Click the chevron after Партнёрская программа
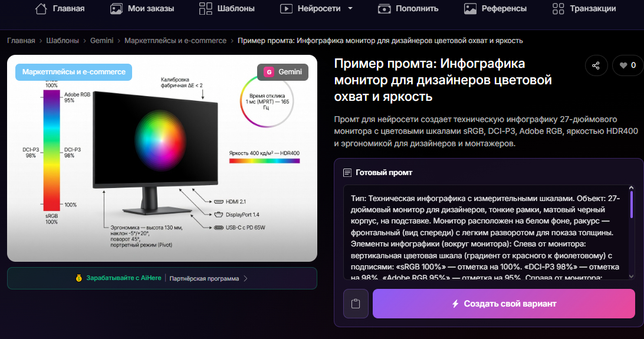The image size is (644, 339). tap(245, 278)
